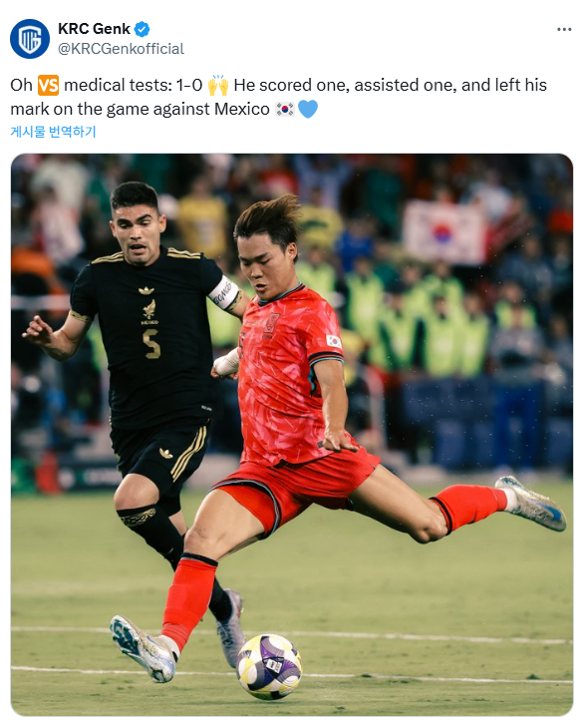The height and width of the screenshot is (723, 588).
Task: Click the 'medical tests: 1-0' tweet text
Action: click(x=134, y=86)
